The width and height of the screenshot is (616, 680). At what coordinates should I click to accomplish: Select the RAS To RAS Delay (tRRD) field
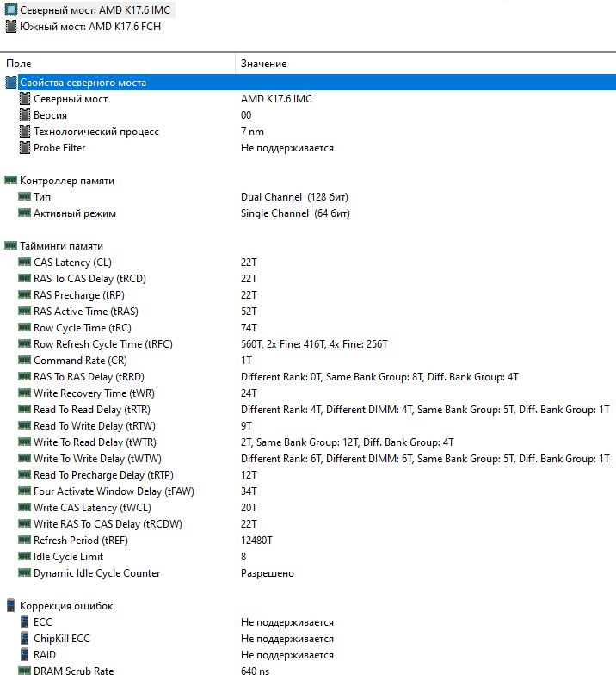89,377
